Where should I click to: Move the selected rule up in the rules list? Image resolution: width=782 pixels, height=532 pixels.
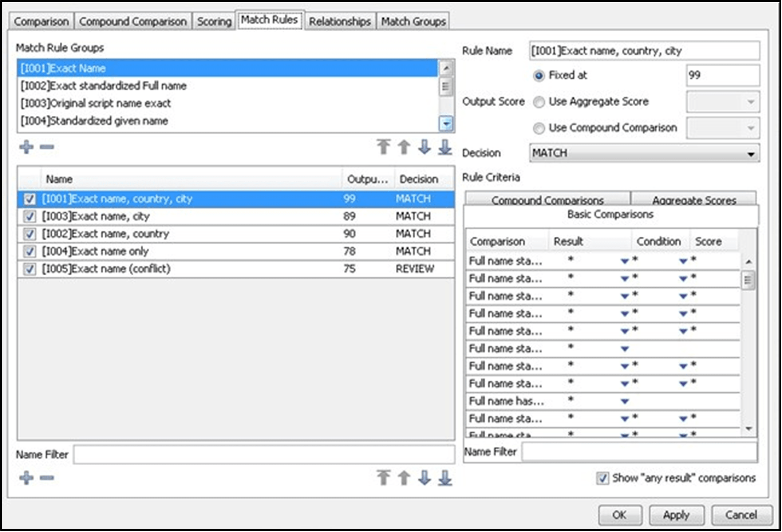click(404, 478)
